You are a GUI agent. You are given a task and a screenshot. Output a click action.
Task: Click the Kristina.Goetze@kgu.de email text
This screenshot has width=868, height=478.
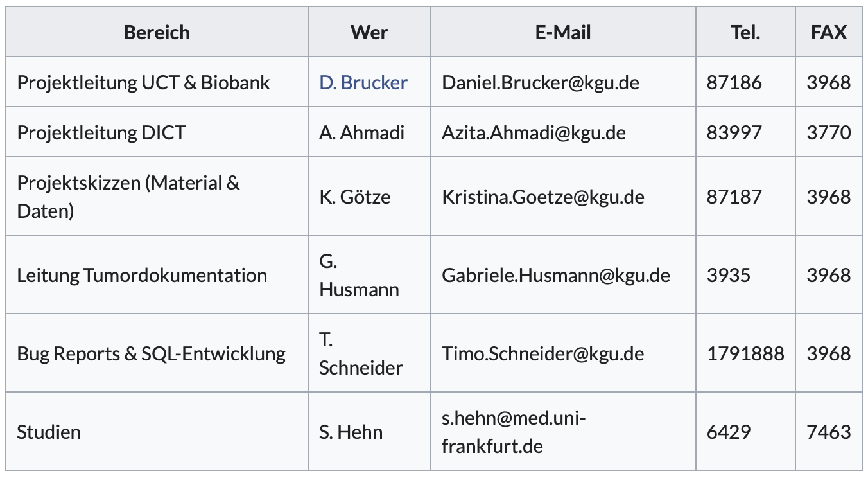(x=543, y=197)
